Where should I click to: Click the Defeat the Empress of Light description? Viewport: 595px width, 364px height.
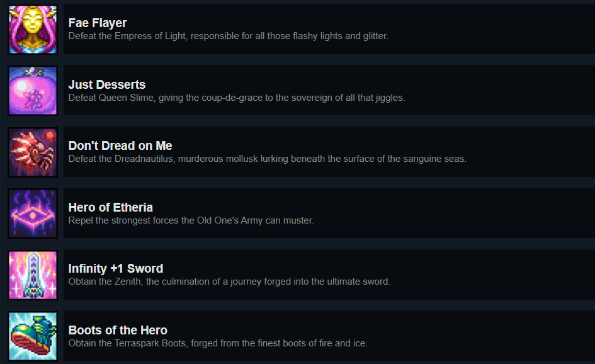pyautogui.click(x=228, y=36)
